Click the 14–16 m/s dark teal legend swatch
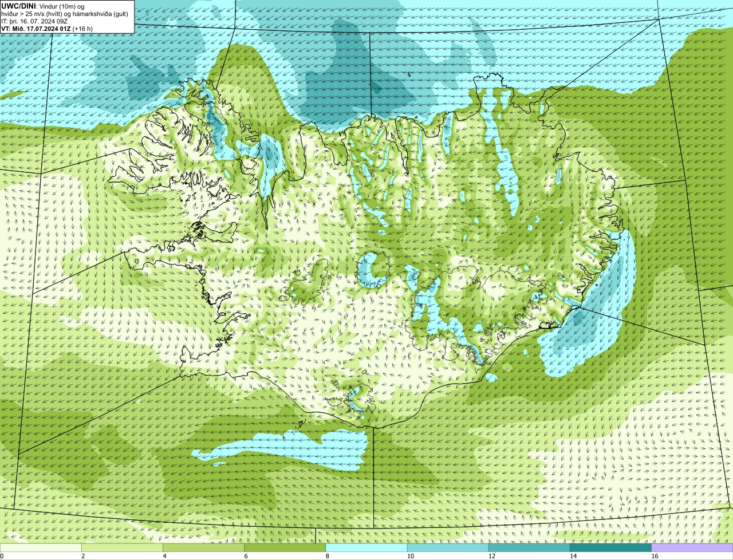 pyautogui.click(x=610, y=547)
